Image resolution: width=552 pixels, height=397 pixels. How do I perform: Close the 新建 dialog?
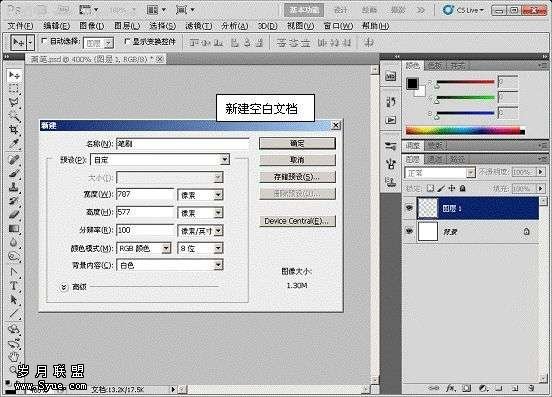336,125
